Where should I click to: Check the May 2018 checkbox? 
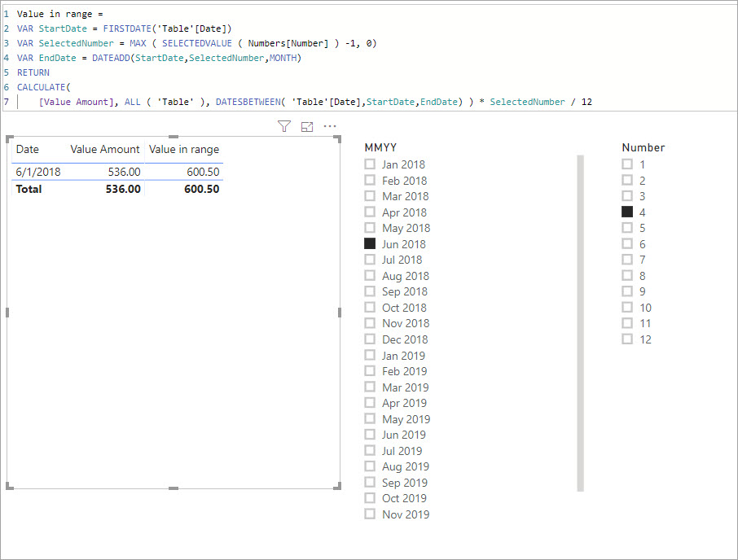(x=370, y=228)
